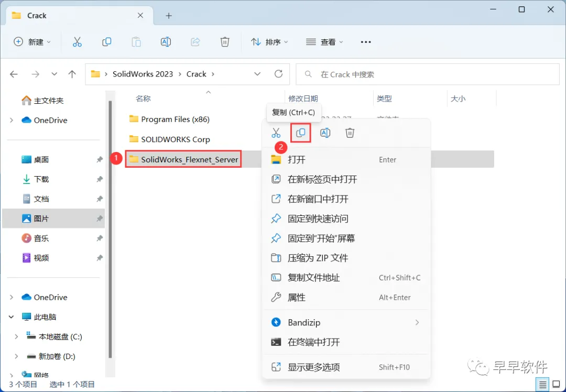
Task: Close the Crack tab
Action: coord(140,16)
